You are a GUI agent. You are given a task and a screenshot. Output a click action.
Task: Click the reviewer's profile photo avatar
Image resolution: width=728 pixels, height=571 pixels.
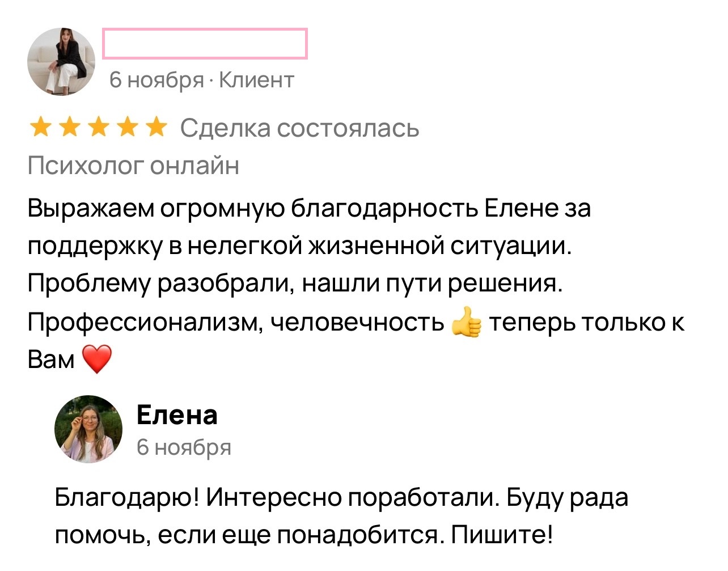[x=61, y=61]
